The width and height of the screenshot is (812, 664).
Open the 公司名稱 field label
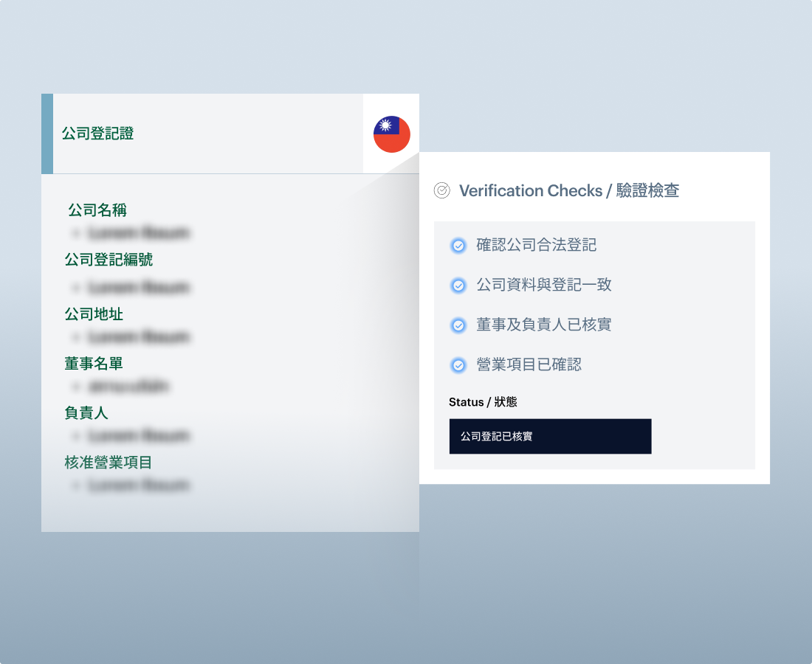tap(97, 210)
